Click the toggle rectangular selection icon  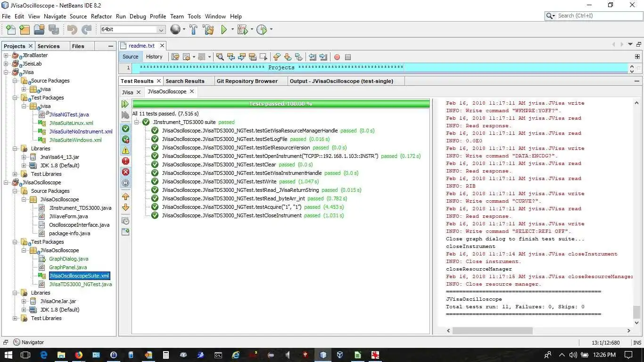coord(263,57)
